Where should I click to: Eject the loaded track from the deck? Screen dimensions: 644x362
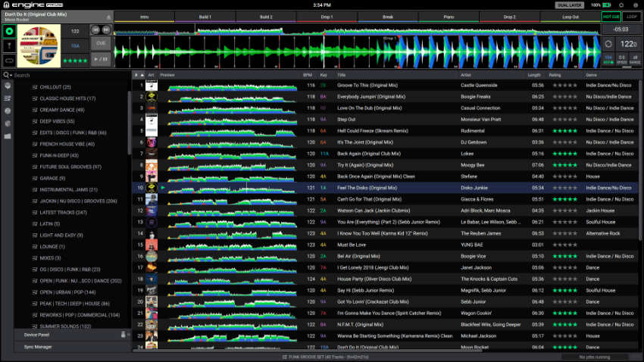coord(109,17)
